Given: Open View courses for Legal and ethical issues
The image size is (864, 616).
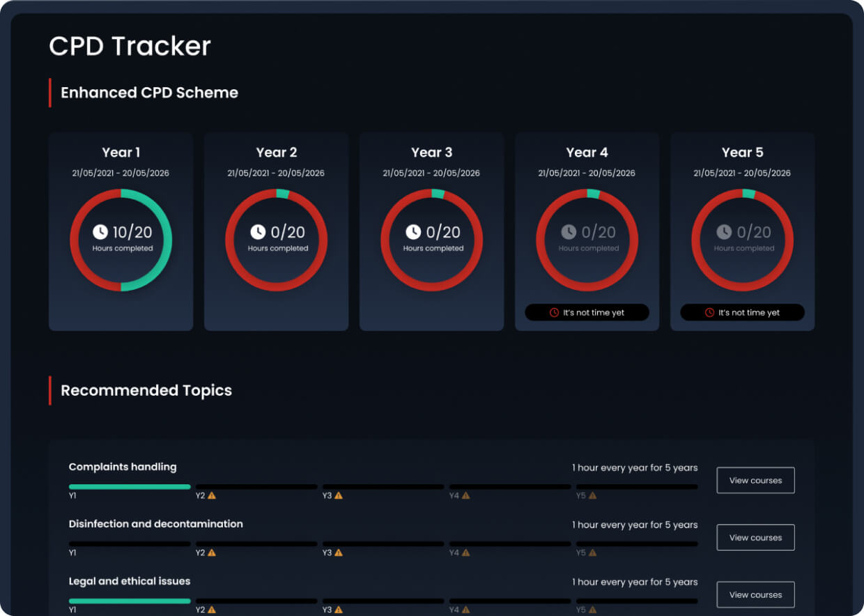Looking at the screenshot, I should (755, 594).
